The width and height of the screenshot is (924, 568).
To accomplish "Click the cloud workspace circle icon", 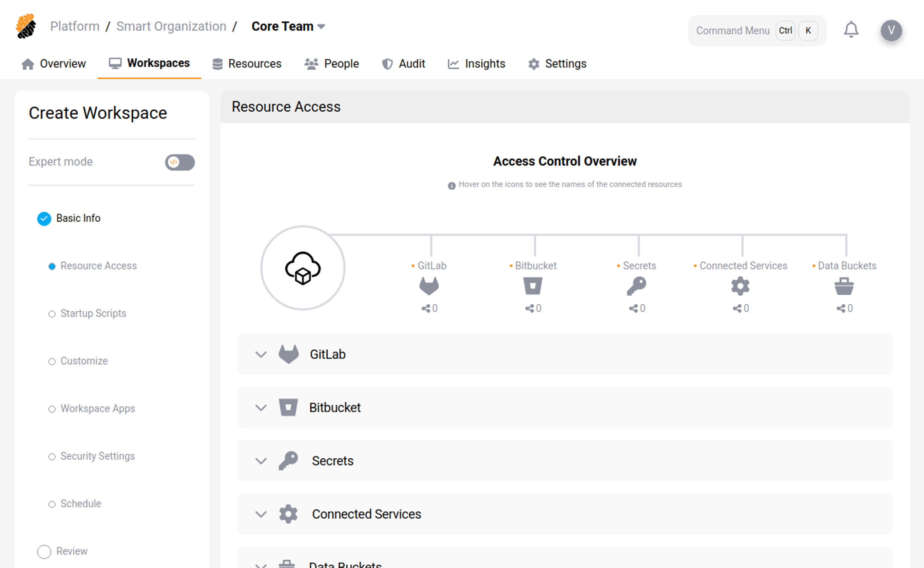I will tap(303, 268).
